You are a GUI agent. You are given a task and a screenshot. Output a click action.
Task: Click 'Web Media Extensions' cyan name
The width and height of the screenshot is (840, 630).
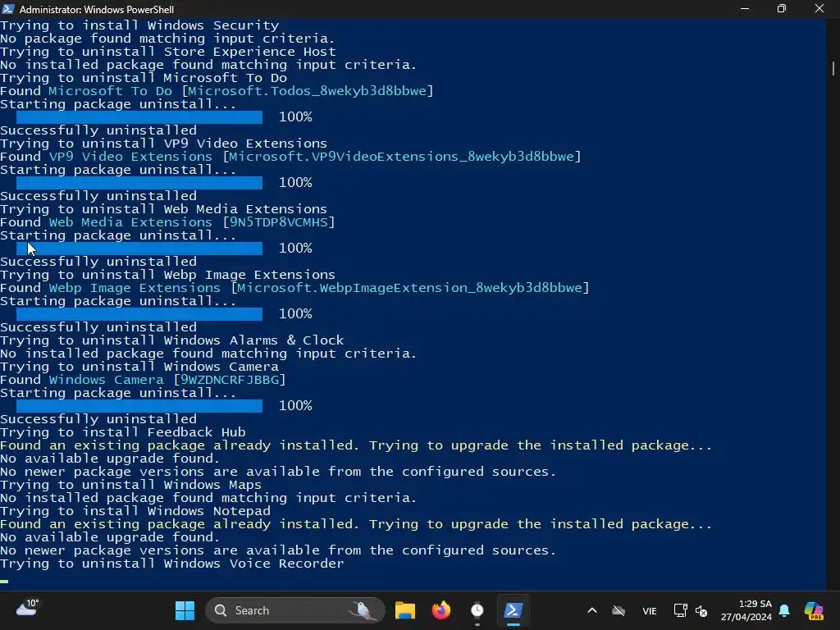(x=130, y=222)
